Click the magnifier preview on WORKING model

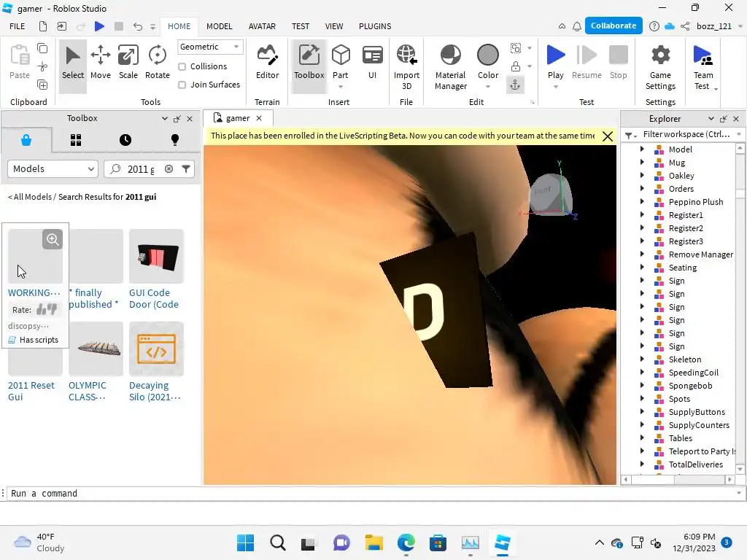53,239
